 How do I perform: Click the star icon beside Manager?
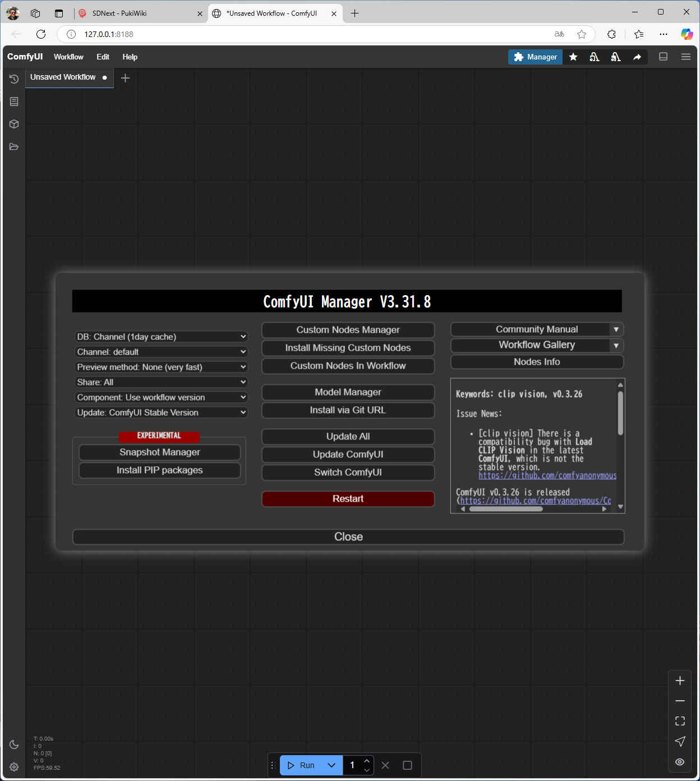click(x=573, y=57)
